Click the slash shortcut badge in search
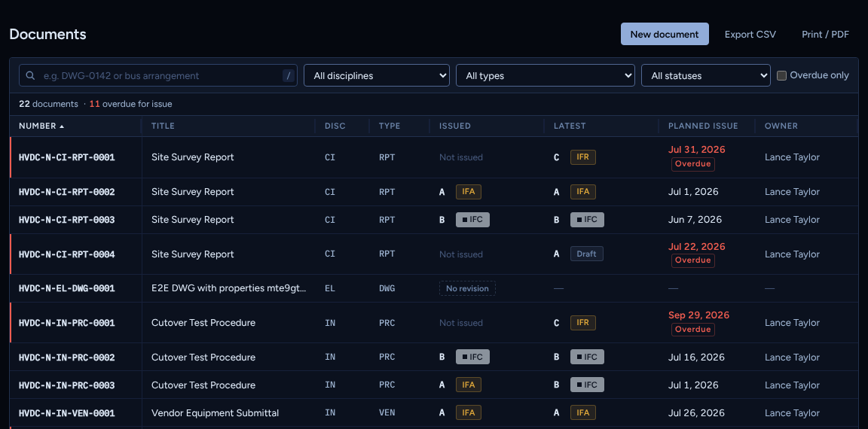Viewport: 868px width, 429px height. click(x=288, y=76)
